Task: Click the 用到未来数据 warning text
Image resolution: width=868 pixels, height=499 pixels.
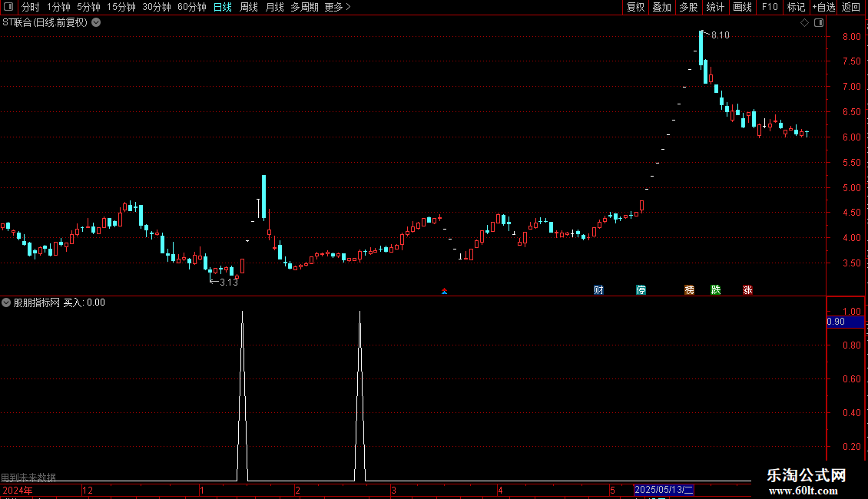Action: (x=28, y=477)
